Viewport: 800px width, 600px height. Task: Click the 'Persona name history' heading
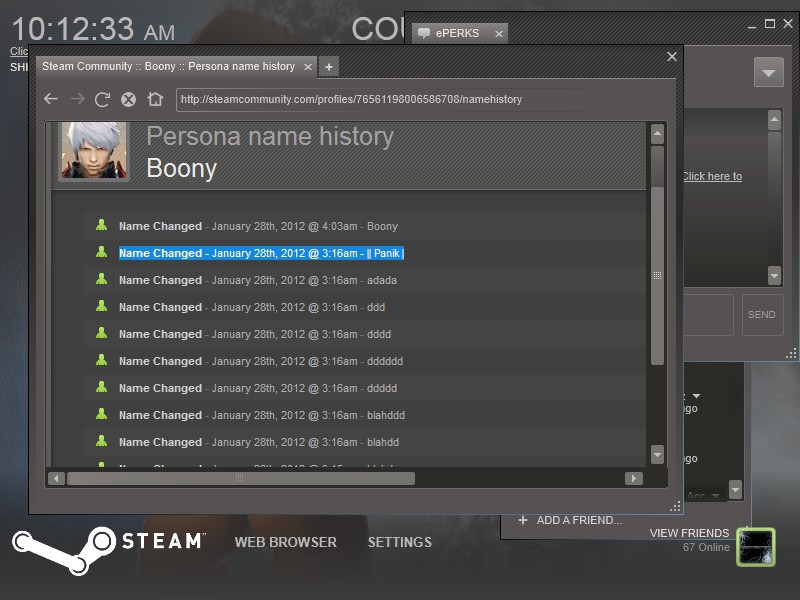270,137
